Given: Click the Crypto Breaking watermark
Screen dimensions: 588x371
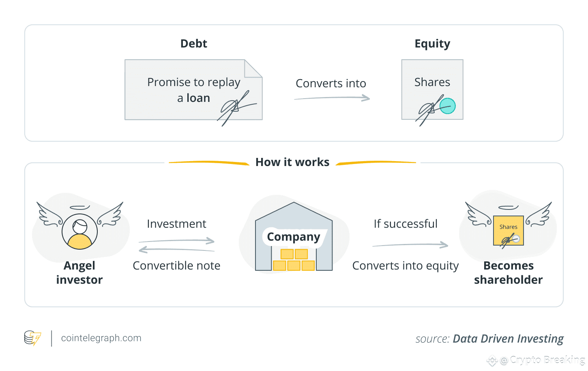Looking at the screenshot, I should [543, 360].
